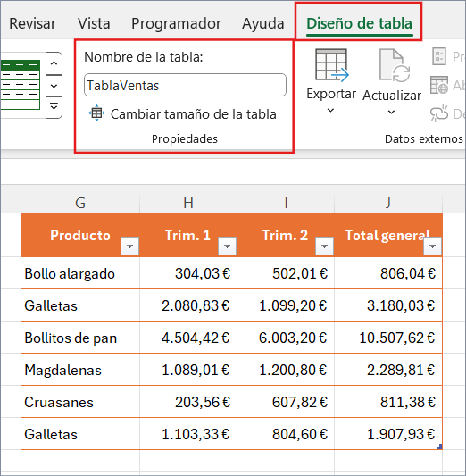Screen dimensions: 466x476
Task: Click the cell 1.103,33 €
Action: 188,434
